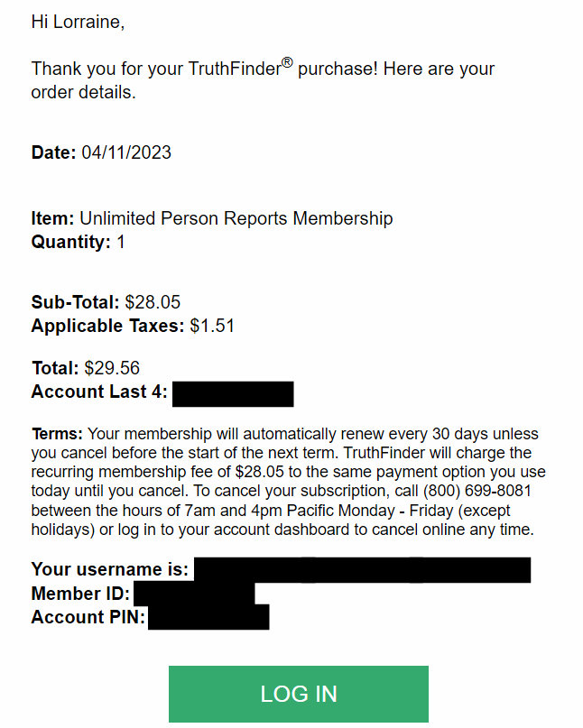Click the "order details." text
This screenshot has height=728, width=583.
point(84,92)
